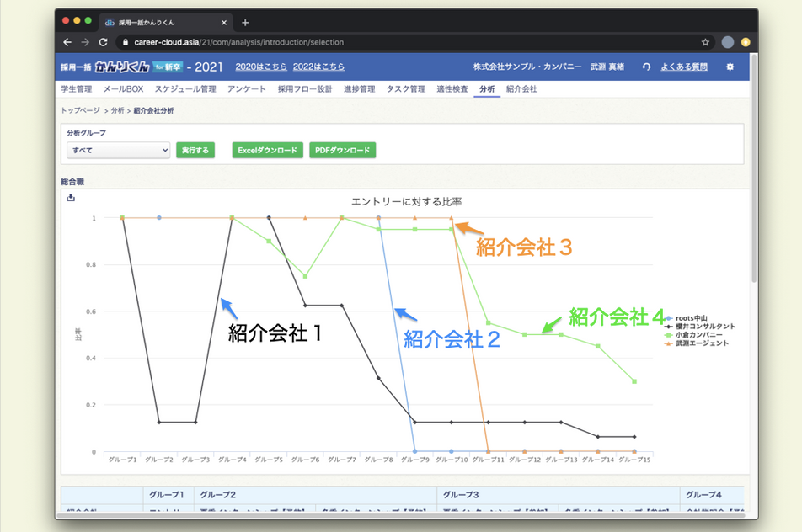Reload the page with the browser refresh icon
The height and width of the screenshot is (532, 802).
(x=103, y=41)
